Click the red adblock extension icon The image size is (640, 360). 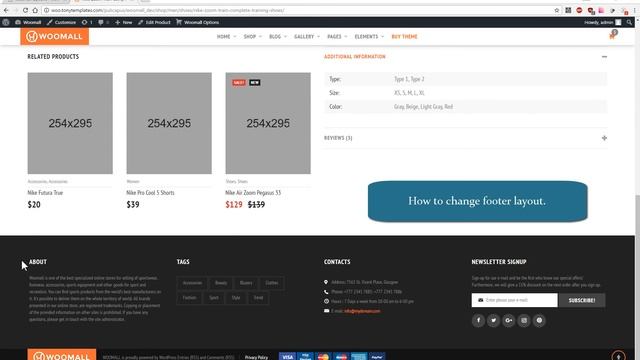pos(579,10)
